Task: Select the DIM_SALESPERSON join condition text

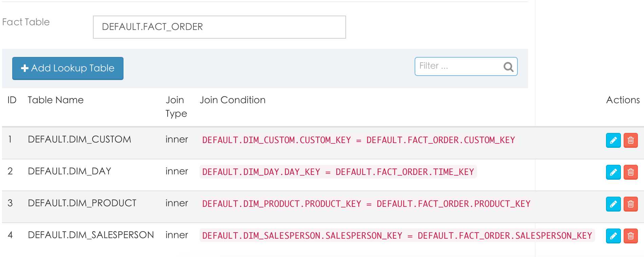Action: 397,236
